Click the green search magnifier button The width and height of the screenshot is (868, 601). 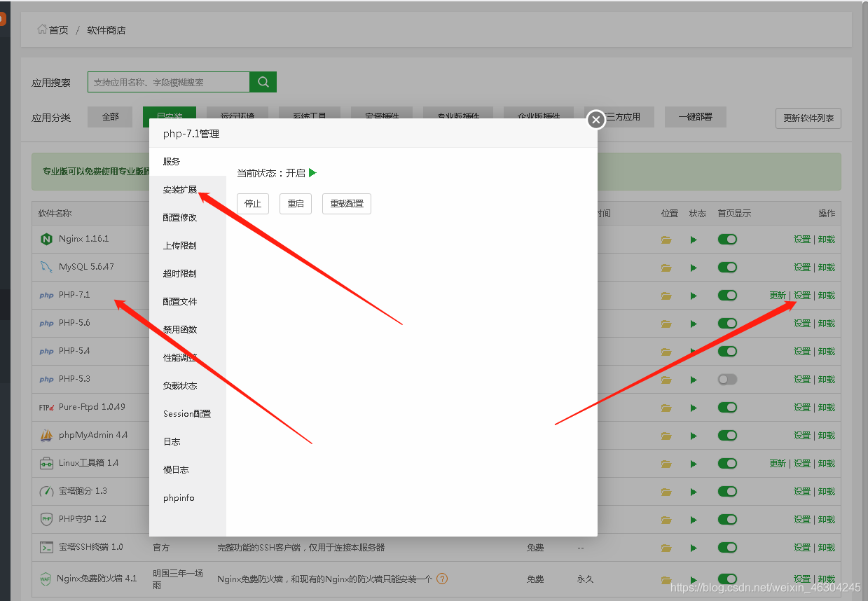click(x=263, y=82)
